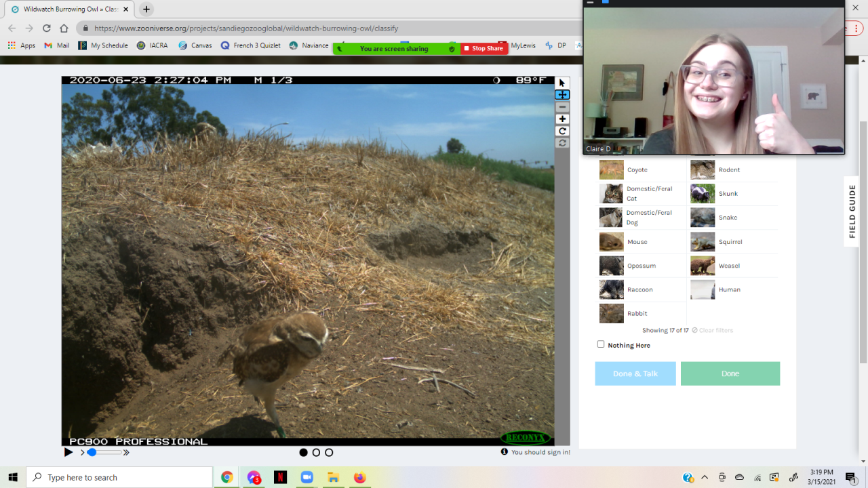868x488 pixels.
Task: Click the green Done button
Action: point(730,373)
